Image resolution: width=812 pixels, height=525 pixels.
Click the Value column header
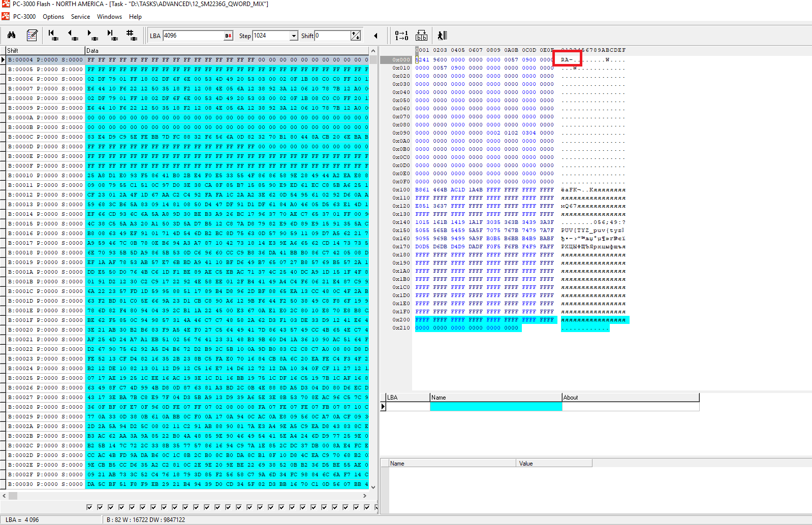tap(554, 463)
